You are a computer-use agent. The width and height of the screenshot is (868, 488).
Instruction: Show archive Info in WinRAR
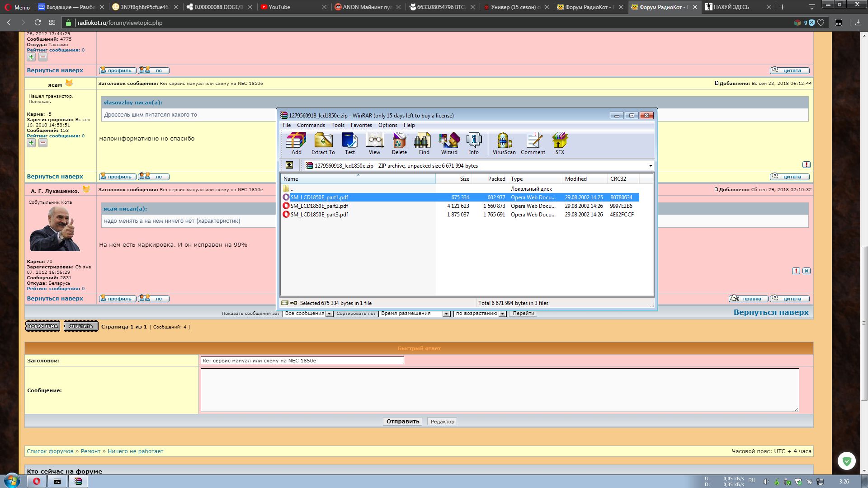coord(473,144)
